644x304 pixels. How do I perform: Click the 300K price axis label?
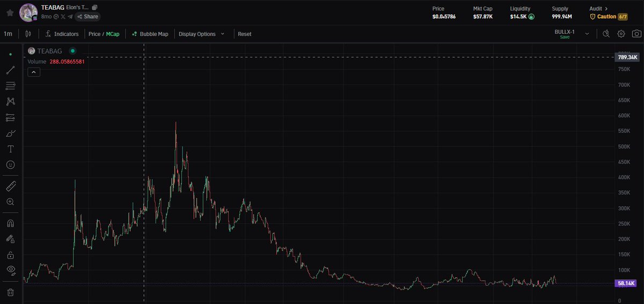623,208
